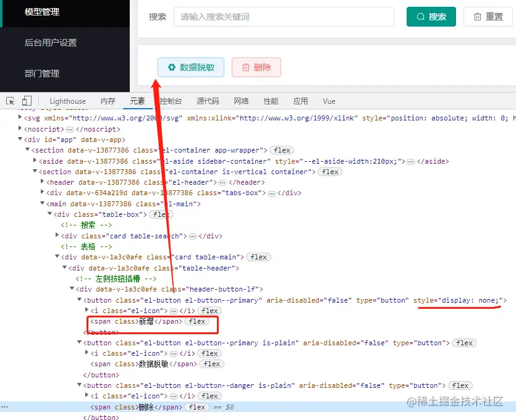This screenshot has width=516, height=420.
Task: Focus the 请输入搜索关键词 search field
Action: (284, 17)
